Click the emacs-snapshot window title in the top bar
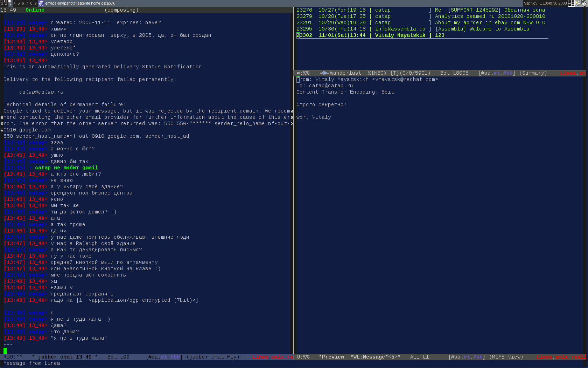Image resolution: width=588 pixels, height=368 pixels. pos(80,3)
